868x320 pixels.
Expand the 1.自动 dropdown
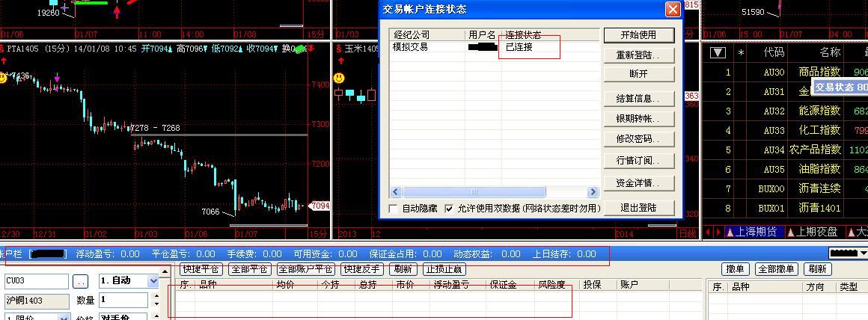coord(153,281)
